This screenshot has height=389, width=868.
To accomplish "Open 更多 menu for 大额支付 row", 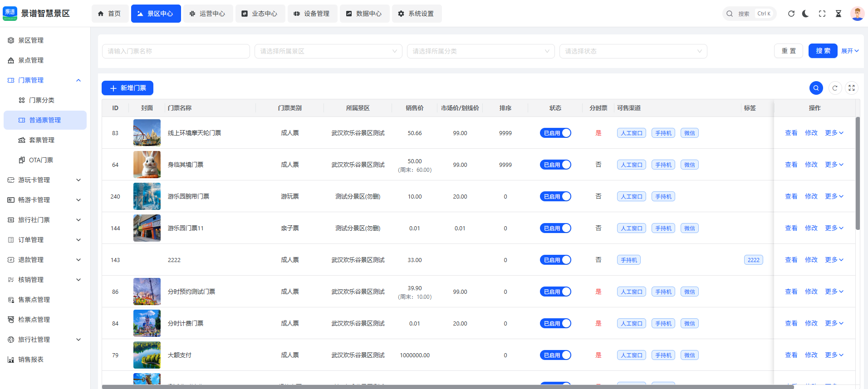I will point(834,355).
